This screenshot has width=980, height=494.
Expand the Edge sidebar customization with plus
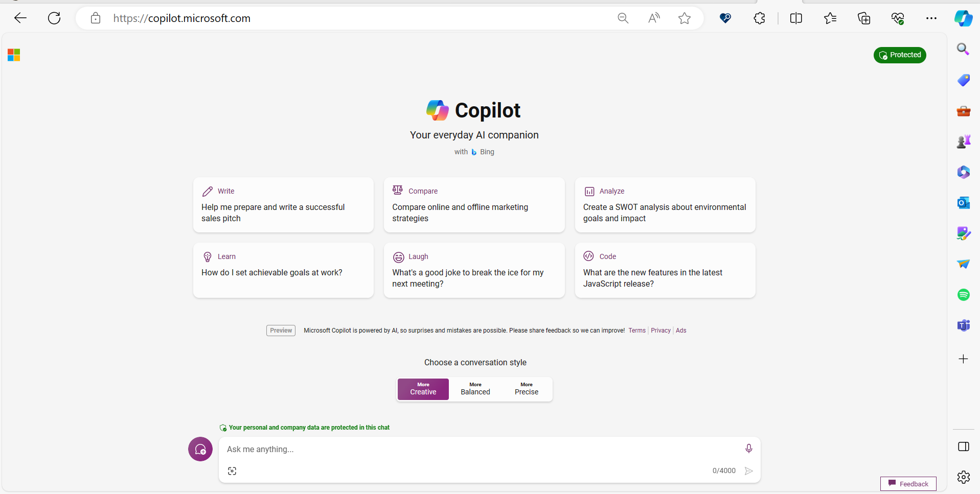coord(963,359)
